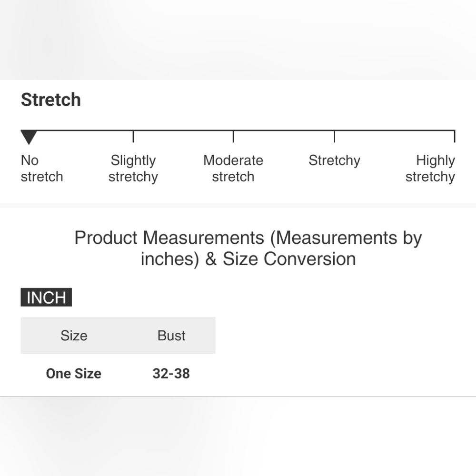Viewport: 476px width, 476px height.
Task: Click the "Size" column header
Action: coord(74,336)
